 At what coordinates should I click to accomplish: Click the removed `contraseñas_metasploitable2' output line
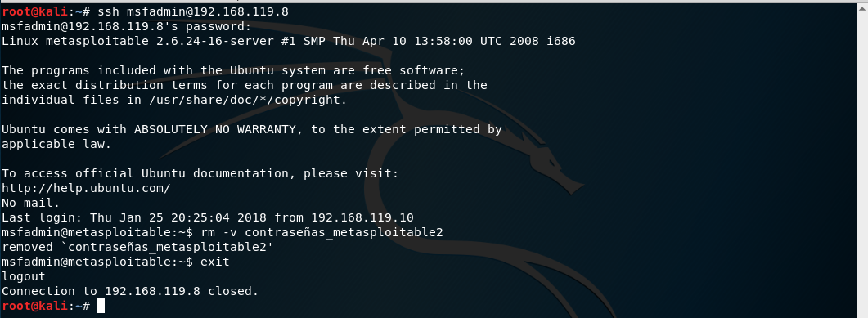click(x=137, y=247)
